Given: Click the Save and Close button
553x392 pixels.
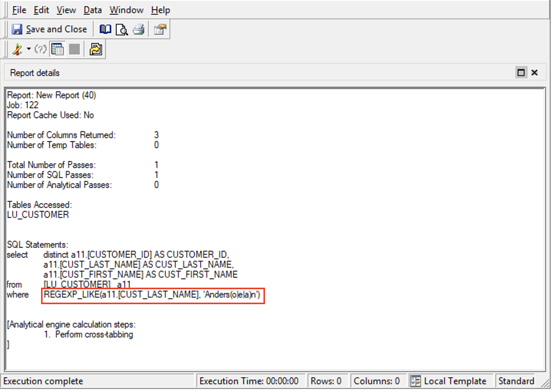Looking at the screenshot, I should click(49, 29).
